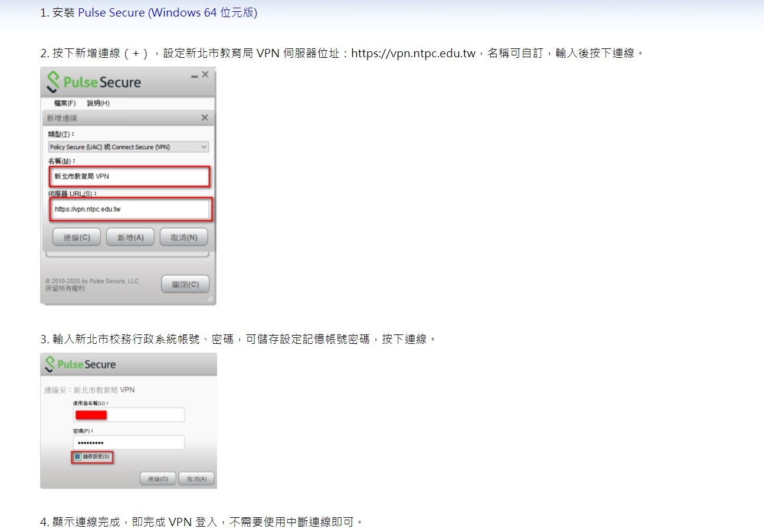Click step 4 text 顯示連線完成
Image resolution: width=764 pixels, height=532 pixels.
click(x=86, y=523)
